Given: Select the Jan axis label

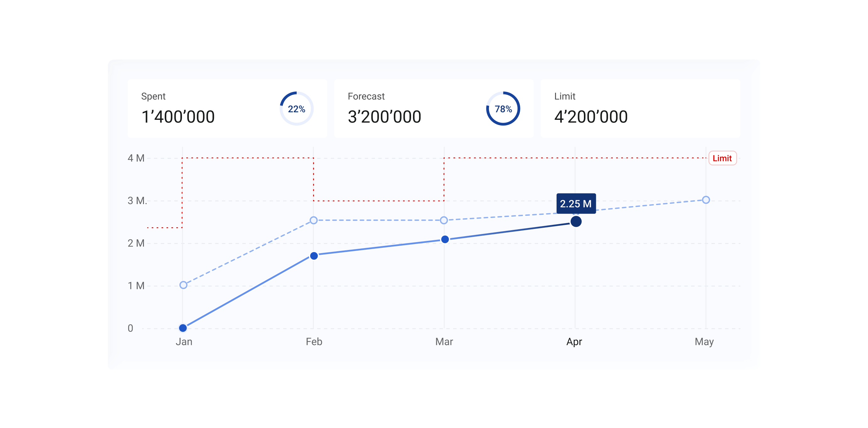Looking at the screenshot, I should coord(184,342).
